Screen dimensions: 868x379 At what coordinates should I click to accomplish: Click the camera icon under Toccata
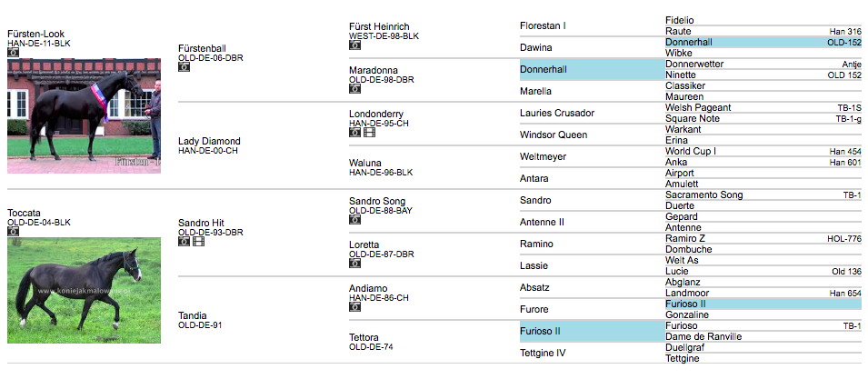click(14, 231)
